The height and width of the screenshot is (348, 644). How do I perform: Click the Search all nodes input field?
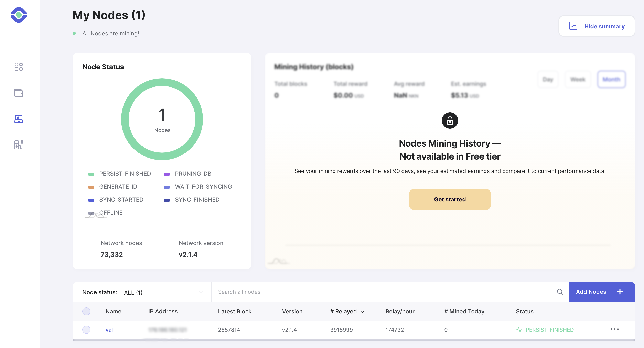385,292
